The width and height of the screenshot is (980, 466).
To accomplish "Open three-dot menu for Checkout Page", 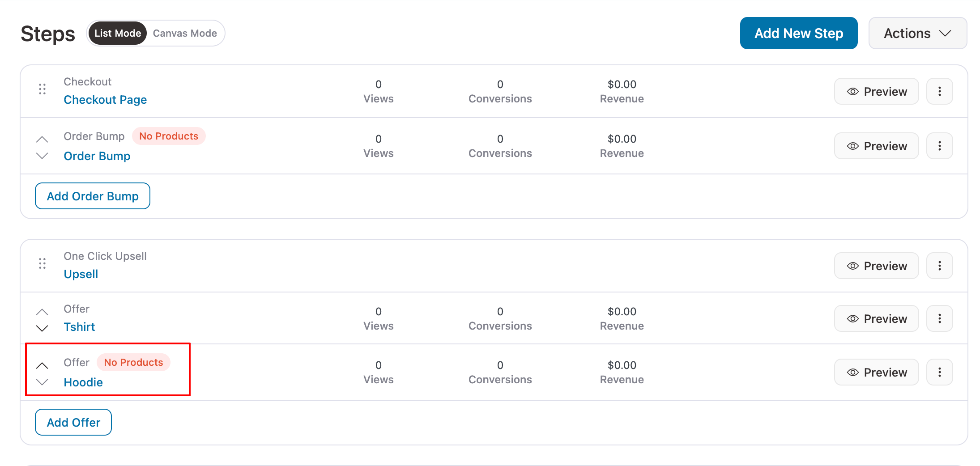I will pos(939,91).
